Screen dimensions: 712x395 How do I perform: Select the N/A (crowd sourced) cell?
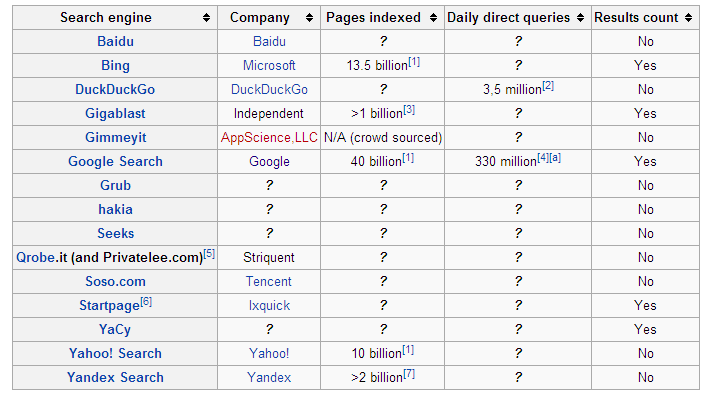[x=383, y=138]
